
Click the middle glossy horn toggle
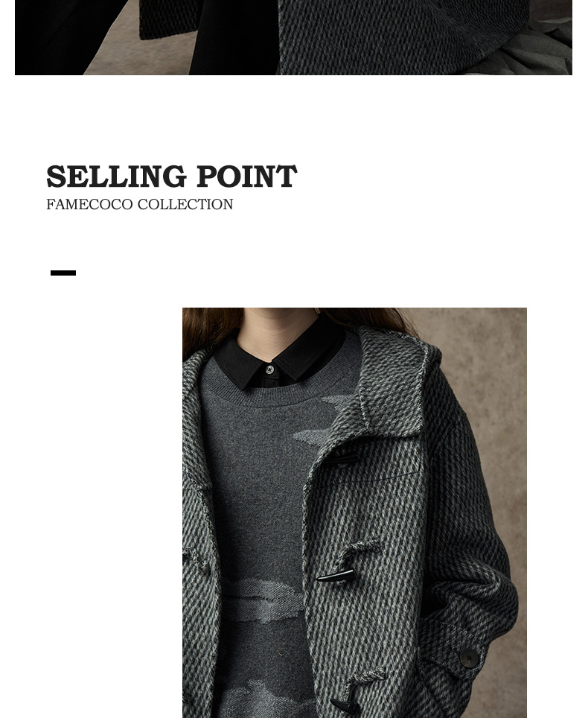coord(336,576)
